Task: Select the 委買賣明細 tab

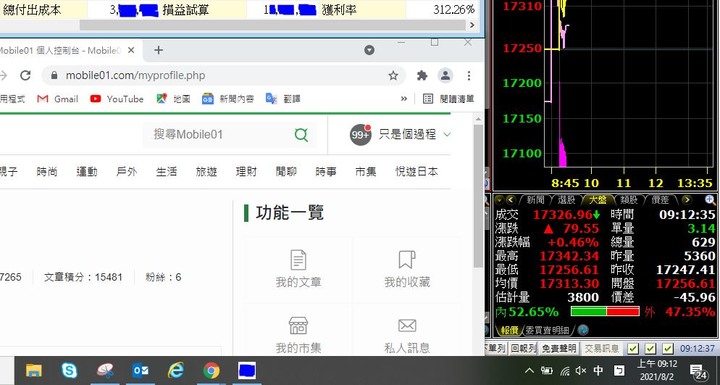Action: tap(547, 330)
